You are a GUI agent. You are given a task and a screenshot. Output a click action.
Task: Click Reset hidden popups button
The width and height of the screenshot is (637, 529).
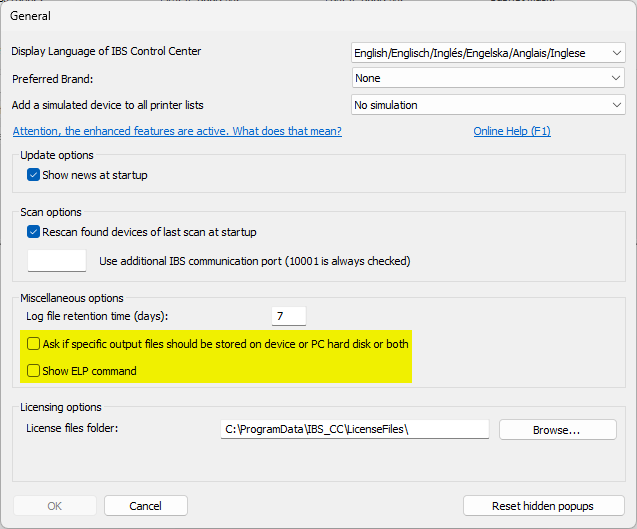click(543, 506)
